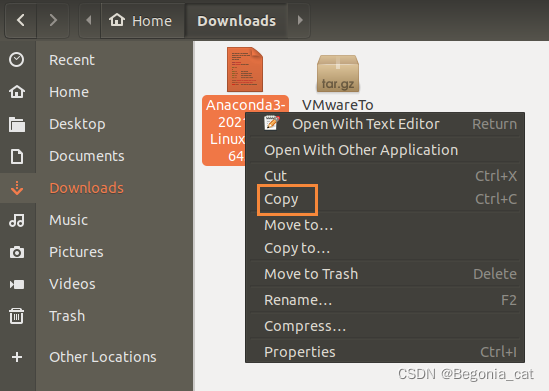Click the plus icon for Other Locations

pyautogui.click(x=17, y=357)
